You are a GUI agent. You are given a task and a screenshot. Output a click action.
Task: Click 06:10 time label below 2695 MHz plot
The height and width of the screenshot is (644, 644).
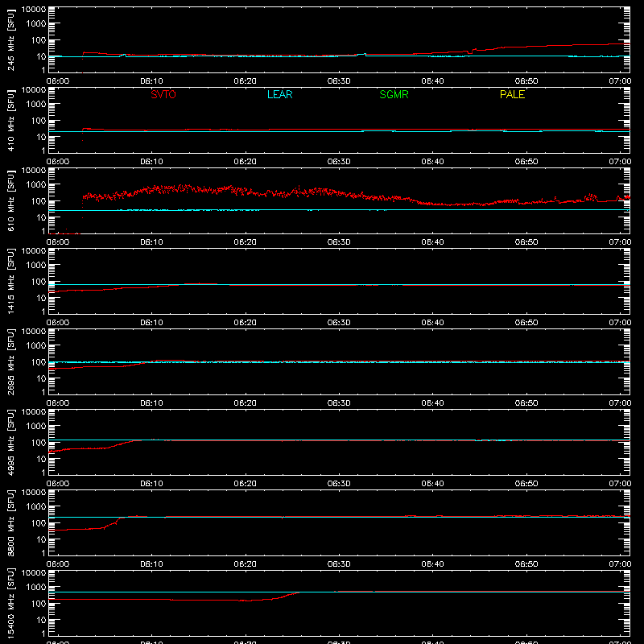[x=151, y=403]
